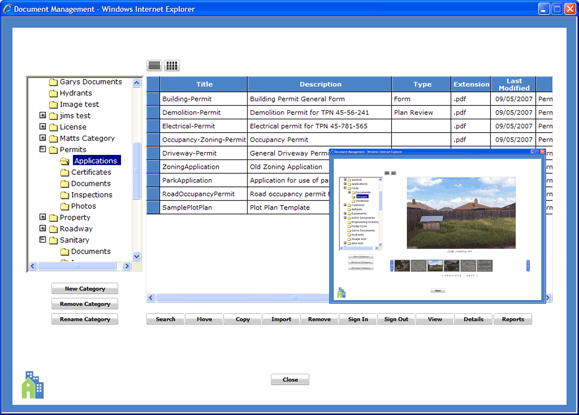Click the Import button

click(x=281, y=319)
